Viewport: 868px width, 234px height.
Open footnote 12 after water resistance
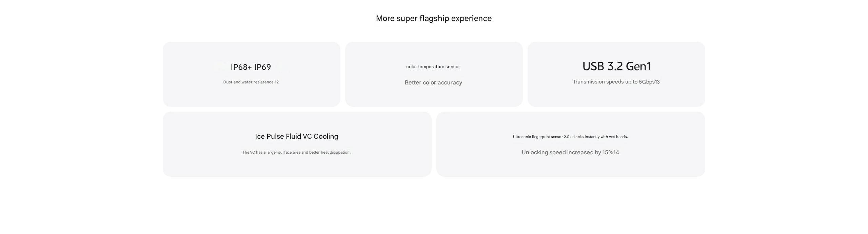pos(277,82)
